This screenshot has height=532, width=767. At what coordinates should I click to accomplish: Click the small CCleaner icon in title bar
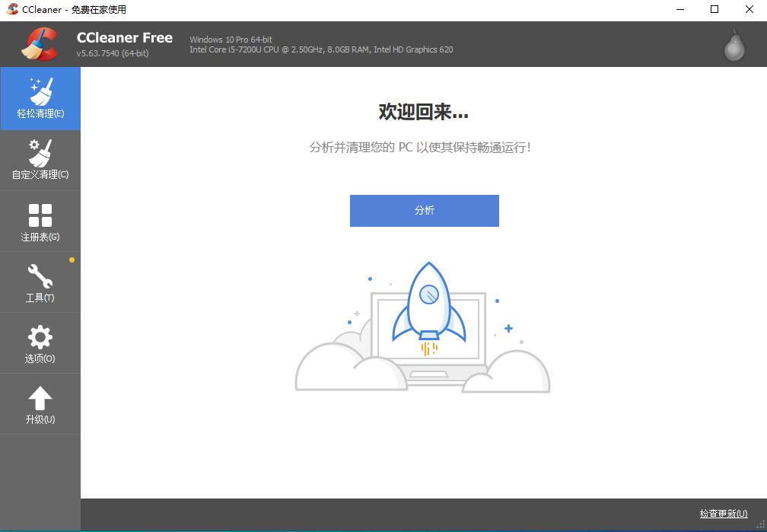tap(12, 9)
